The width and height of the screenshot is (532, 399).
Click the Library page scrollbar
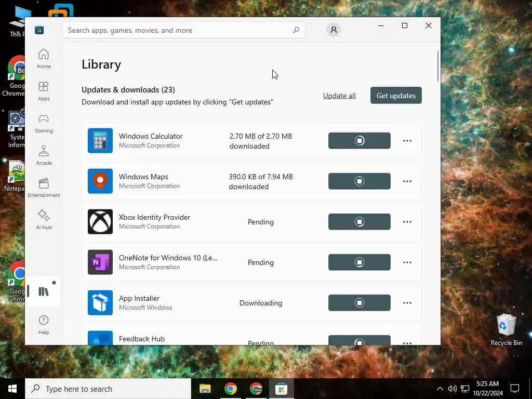coord(438,66)
